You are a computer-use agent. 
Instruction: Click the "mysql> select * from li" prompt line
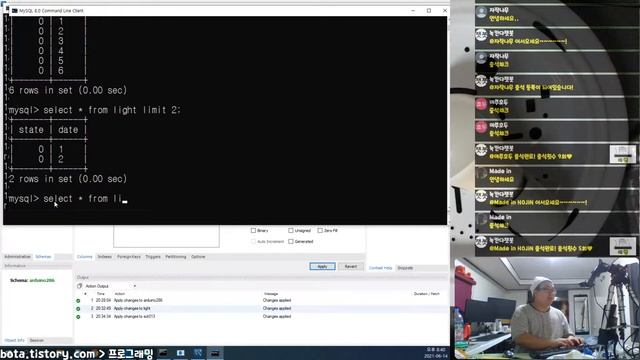pyautogui.click(x=68, y=199)
